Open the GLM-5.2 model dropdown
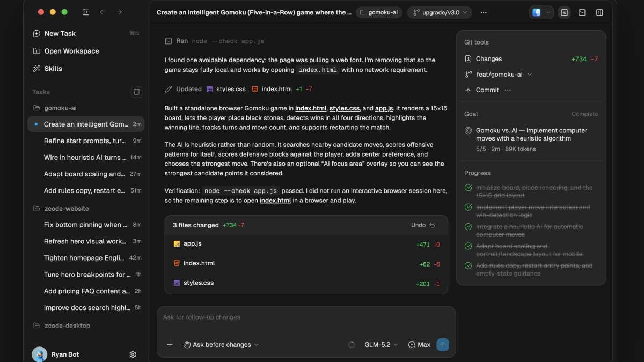 381,345
